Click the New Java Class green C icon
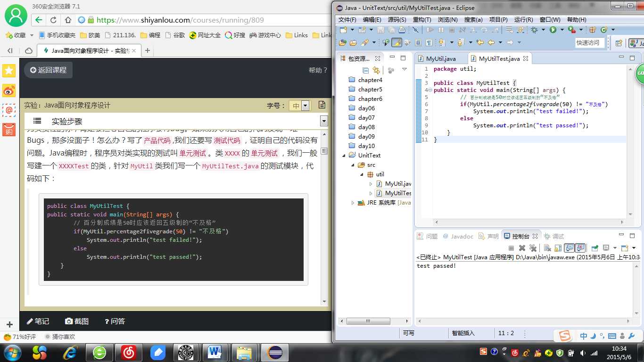Image resolution: width=644 pixels, height=362 pixels. tap(604, 30)
